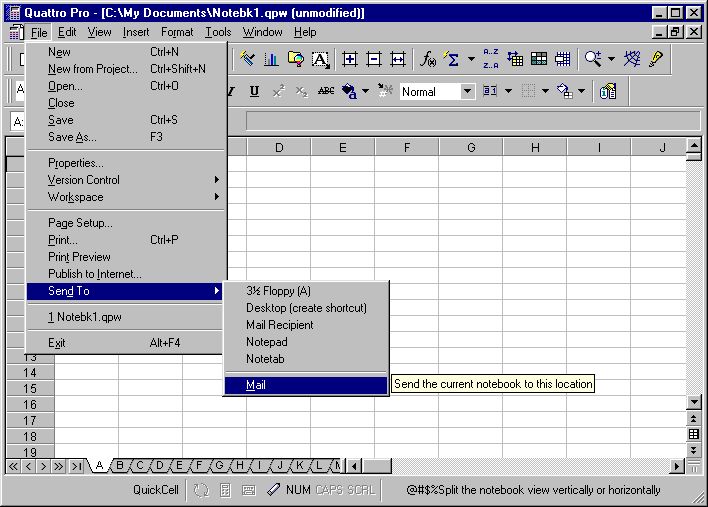
Task: Click the PerfectExpert lightbulb icon
Action: click(656, 59)
